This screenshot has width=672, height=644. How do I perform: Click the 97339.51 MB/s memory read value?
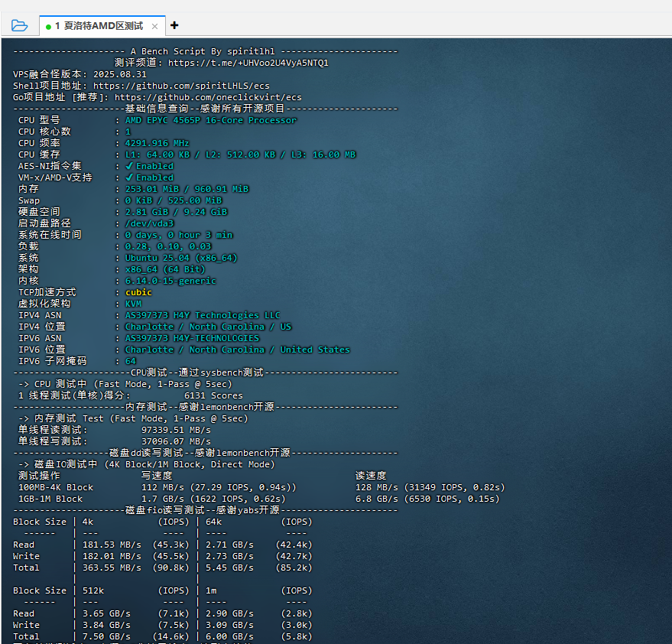176,430
